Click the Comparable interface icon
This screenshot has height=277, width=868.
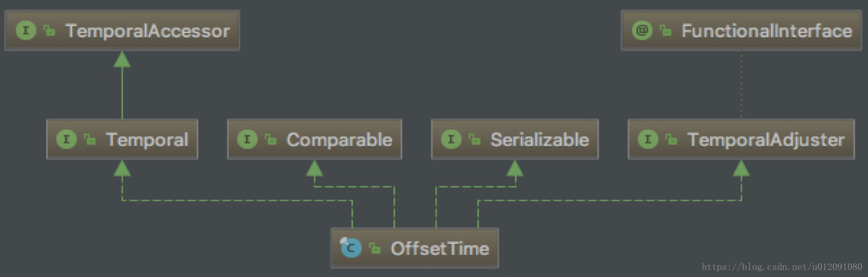coord(247,139)
